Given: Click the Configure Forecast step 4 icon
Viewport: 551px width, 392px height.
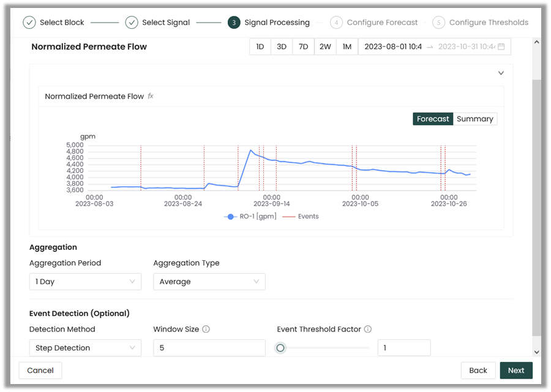Looking at the screenshot, I should click(x=336, y=23).
